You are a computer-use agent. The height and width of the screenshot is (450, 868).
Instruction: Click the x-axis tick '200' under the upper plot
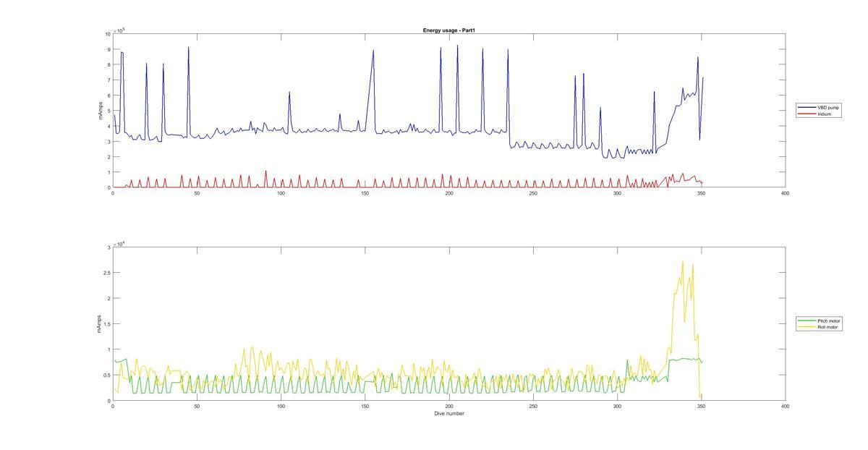coord(449,193)
